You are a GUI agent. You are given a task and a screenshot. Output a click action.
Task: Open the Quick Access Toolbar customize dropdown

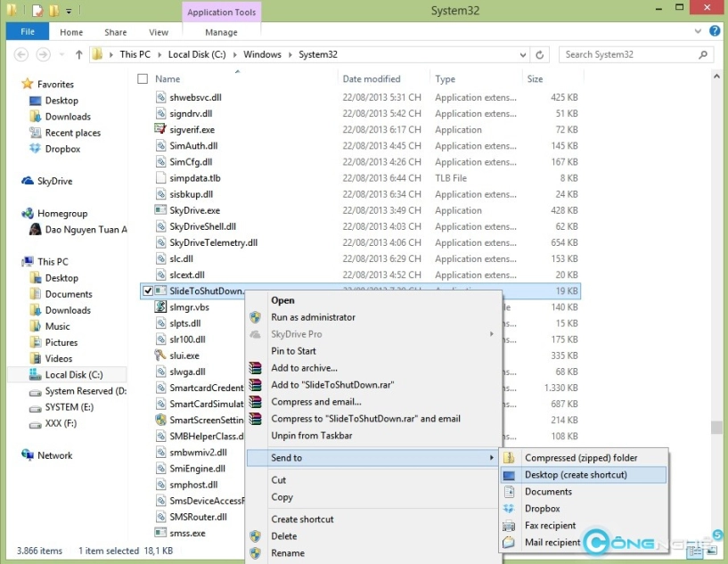click(x=69, y=10)
